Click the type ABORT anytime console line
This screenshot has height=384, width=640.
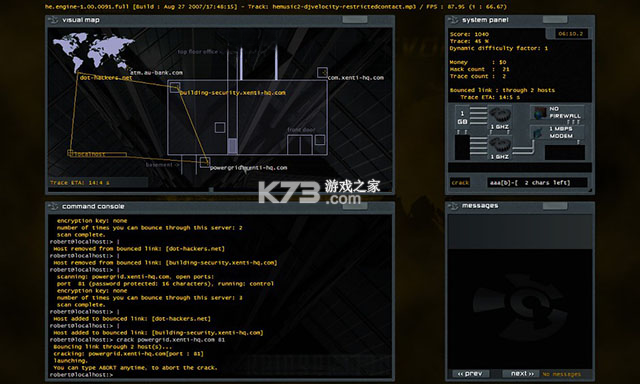click(x=135, y=367)
